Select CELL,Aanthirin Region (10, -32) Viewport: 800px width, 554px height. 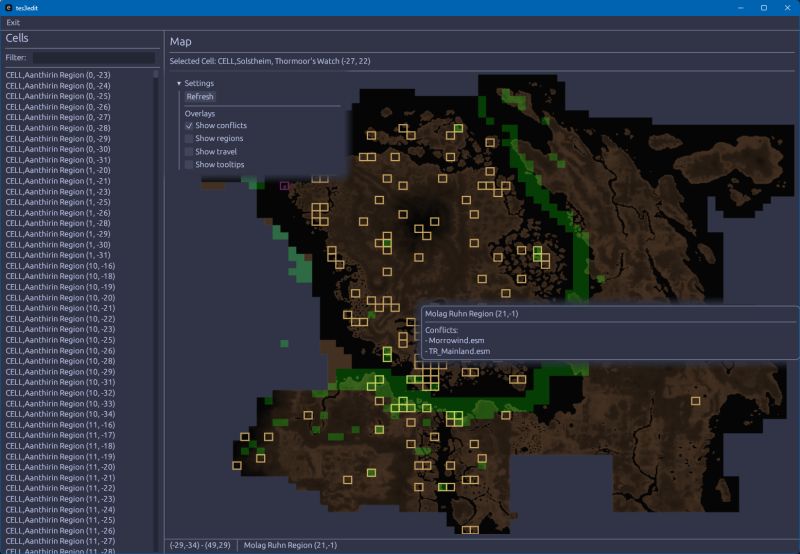coord(60,393)
